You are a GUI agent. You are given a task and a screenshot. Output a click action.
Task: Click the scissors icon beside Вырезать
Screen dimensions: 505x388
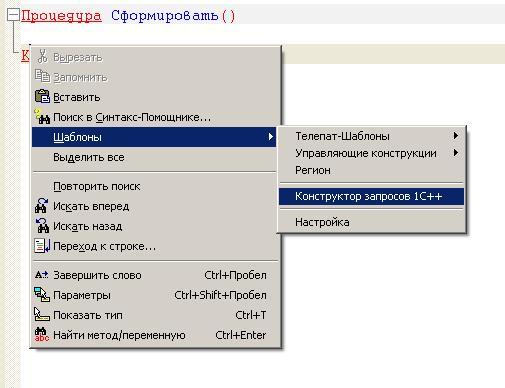42,57
